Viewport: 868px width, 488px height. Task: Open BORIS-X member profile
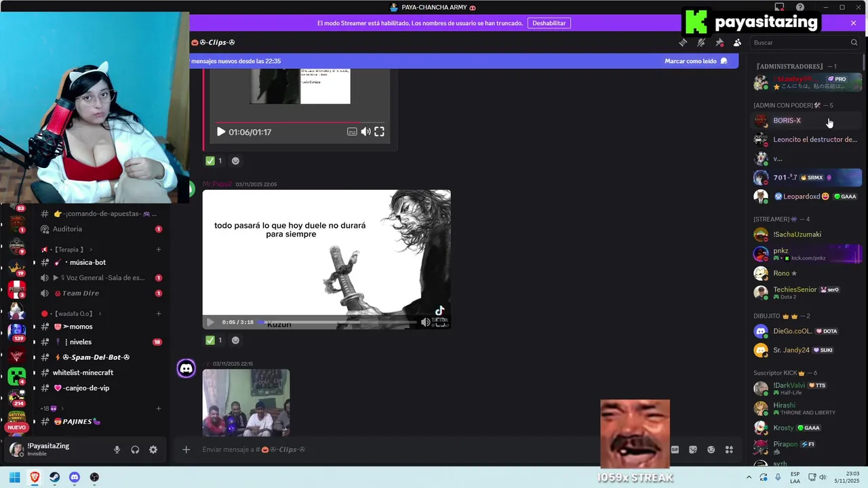807,121
